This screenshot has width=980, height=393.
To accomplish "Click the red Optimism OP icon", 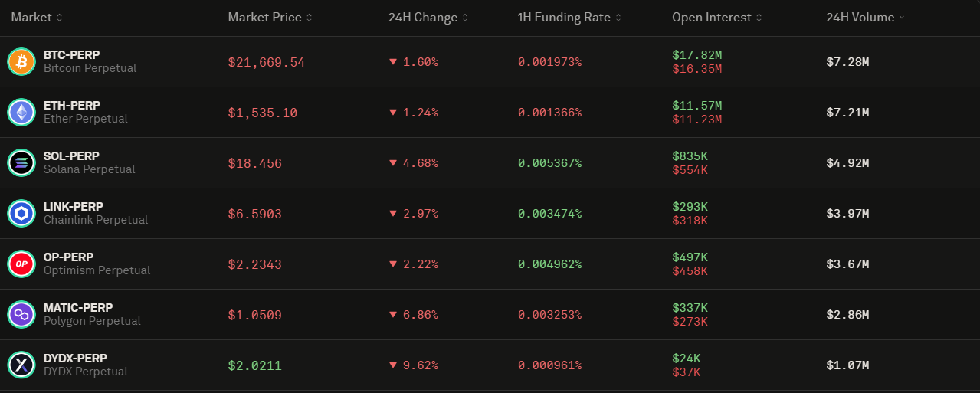I will [x=21, y=264].
